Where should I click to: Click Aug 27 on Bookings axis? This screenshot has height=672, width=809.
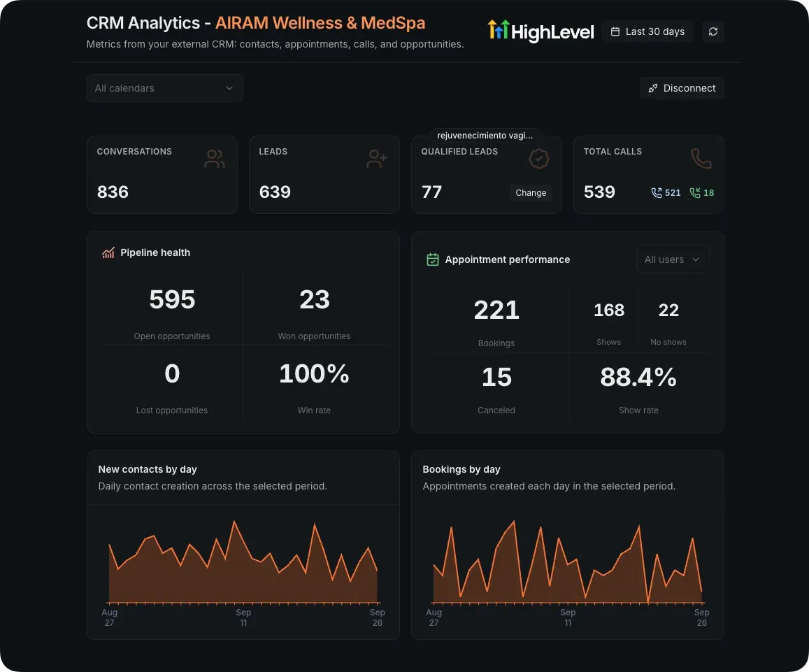pyautogui.click(x=434, y=617)
